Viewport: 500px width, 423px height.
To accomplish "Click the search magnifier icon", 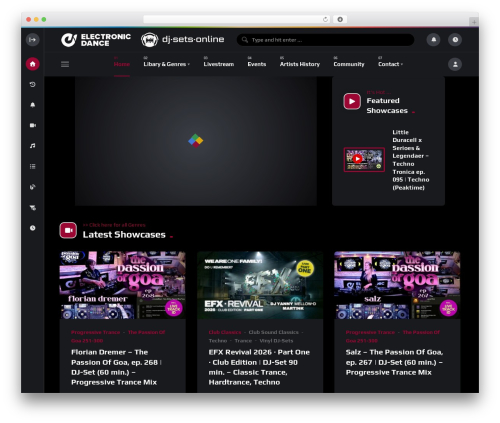I will tap(245, 40).
